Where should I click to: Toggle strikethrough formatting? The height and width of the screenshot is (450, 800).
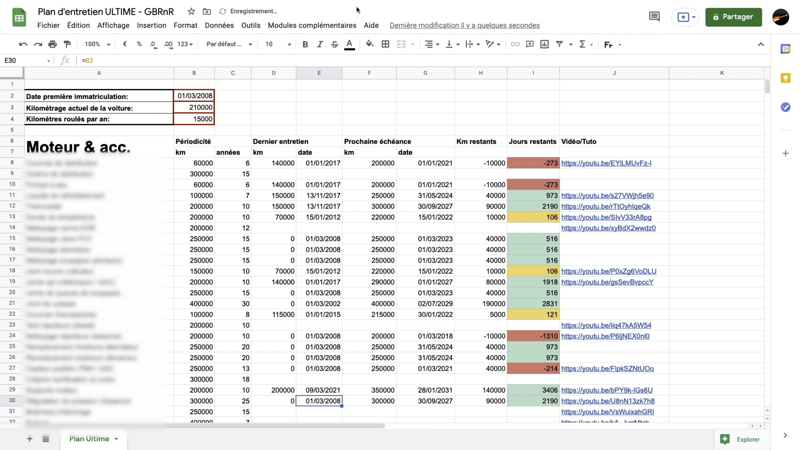click(x=334, y=44)
